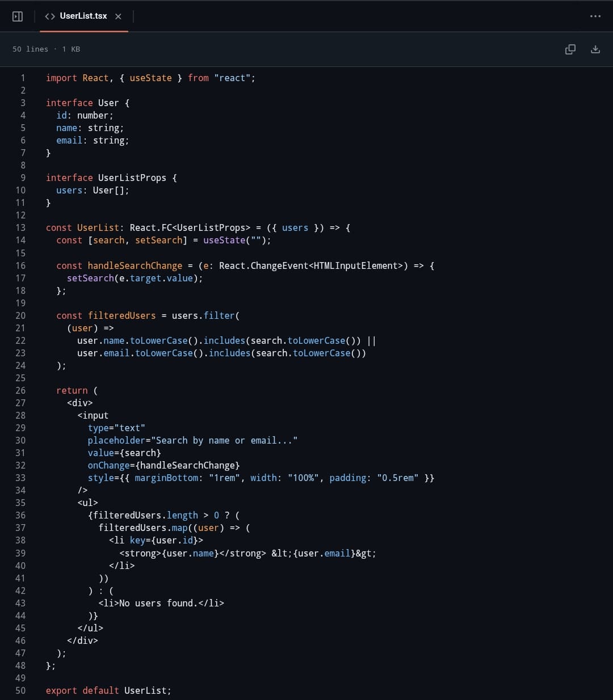The width and height of the screenshot is (613, 700).
Task: Click the '50 lines' file info text
Action: tap(31, 49)
